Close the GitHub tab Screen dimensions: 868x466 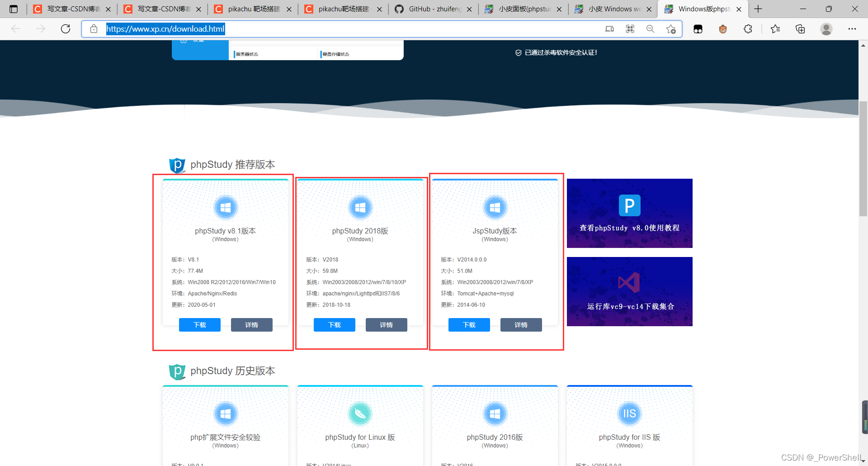tap(469, 9)
